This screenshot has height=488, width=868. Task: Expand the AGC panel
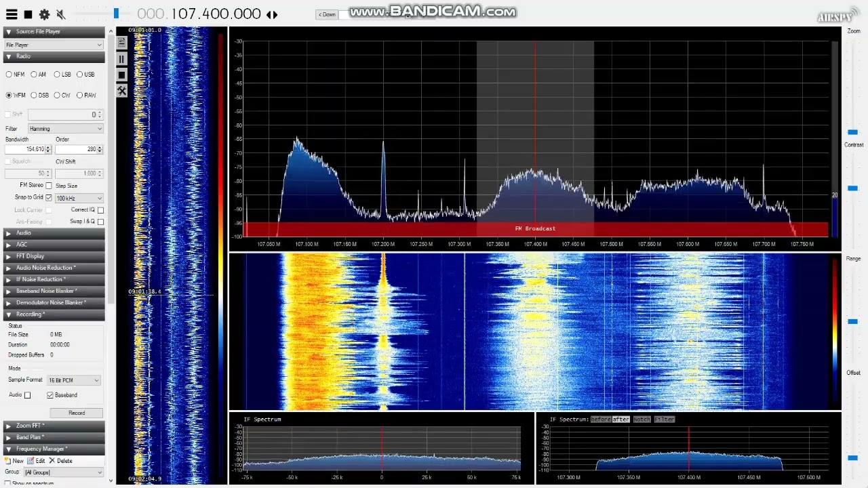click(x=54, y=245)
